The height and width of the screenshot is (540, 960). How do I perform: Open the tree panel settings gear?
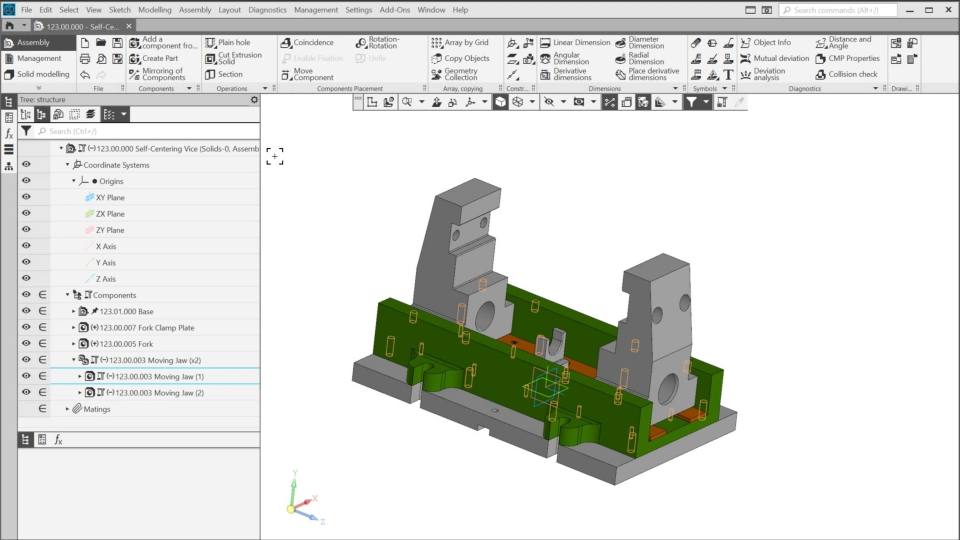pyautogui.click(x=254, y=100)
